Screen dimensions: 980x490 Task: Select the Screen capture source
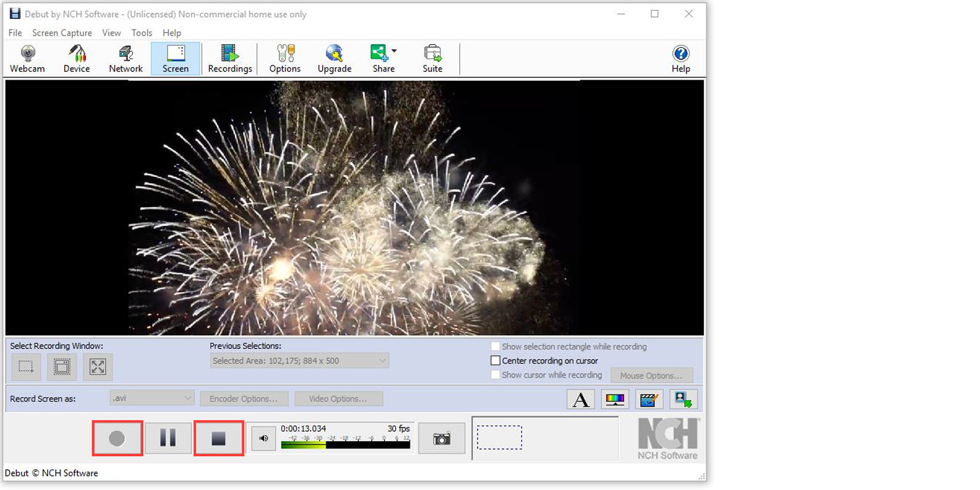pyautogui.click(x=176, y=59)
